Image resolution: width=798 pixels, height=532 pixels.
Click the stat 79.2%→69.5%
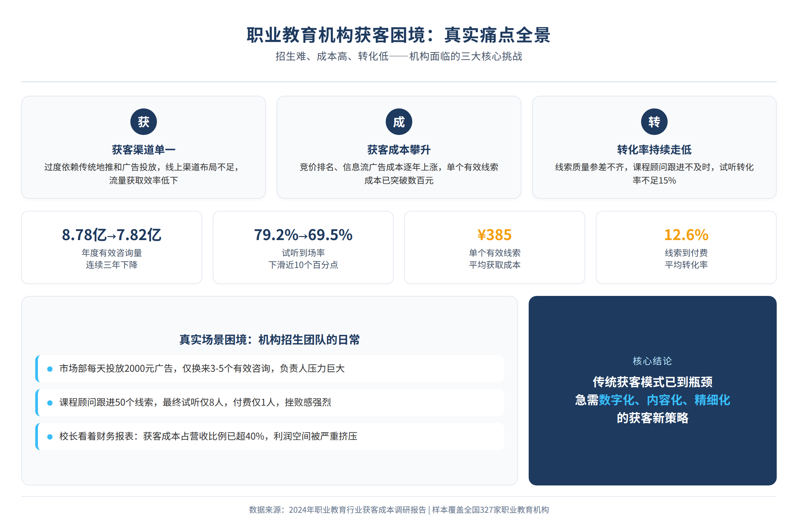(x=303, y=235)
